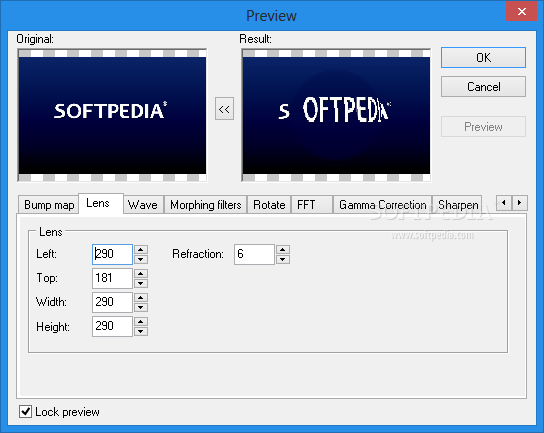Increase the Left value with the up arrow
544x433 pixels.
[x=141, y=249]
